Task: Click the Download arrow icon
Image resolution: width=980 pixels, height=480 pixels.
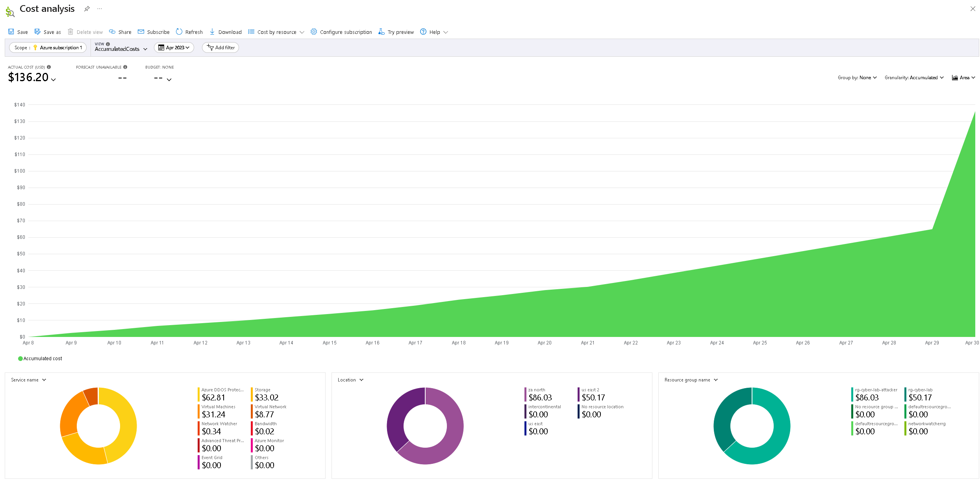Action: tap(212, 32)
